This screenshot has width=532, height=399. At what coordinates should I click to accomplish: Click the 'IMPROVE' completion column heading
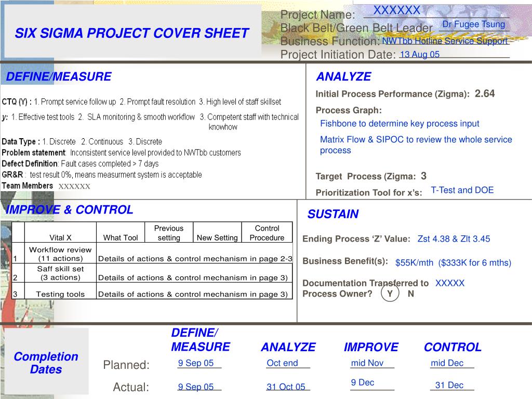371,347
